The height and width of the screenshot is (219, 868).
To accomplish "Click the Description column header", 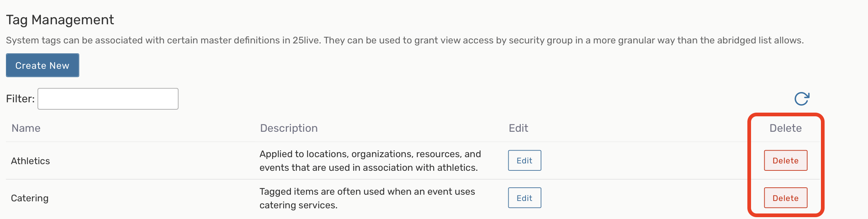I will pos(289,128).
